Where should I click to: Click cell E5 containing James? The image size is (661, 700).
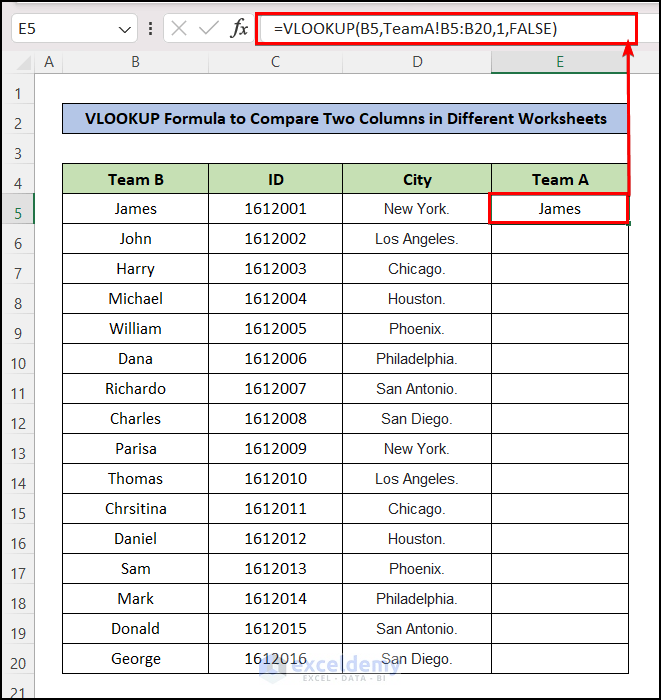[x=559, y=209]
